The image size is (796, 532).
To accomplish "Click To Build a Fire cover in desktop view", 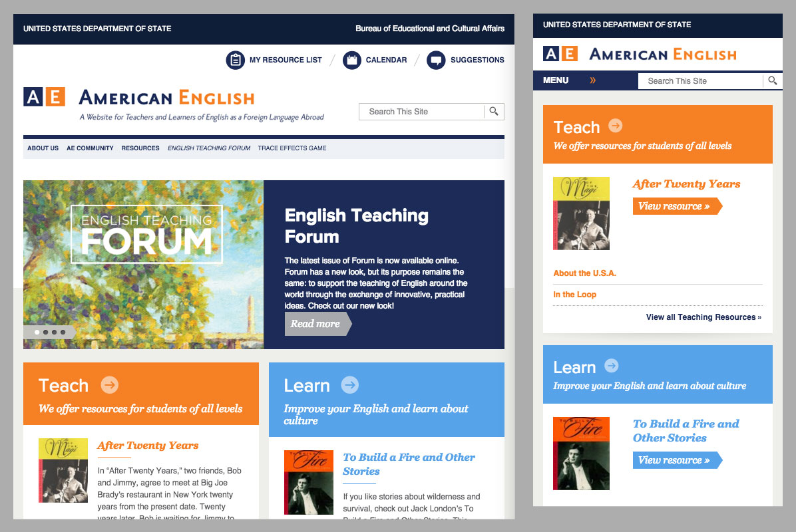I will [x=309, y=482].
